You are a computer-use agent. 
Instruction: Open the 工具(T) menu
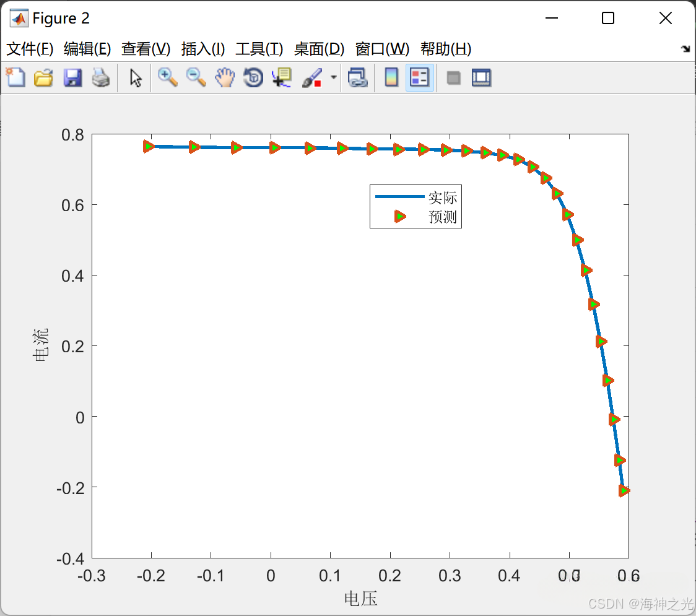[x=259, y=49]
